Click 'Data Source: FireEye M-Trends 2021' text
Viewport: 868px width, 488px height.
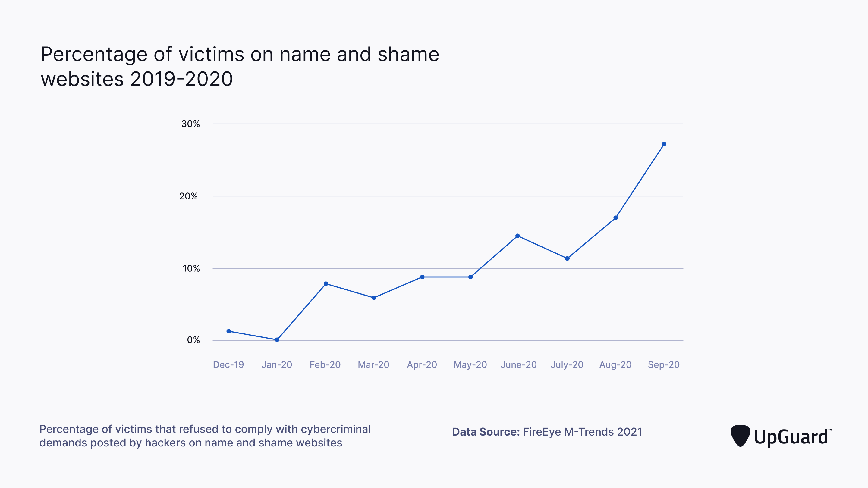(547, 432)
